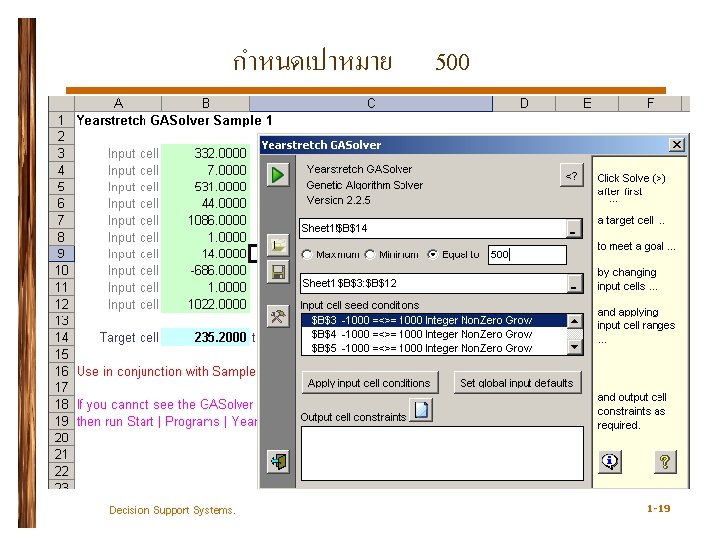This screenshot has height=540, width=720.
Task: Select text Use in conjunction with Sample
Action: (x=166, y=371)
